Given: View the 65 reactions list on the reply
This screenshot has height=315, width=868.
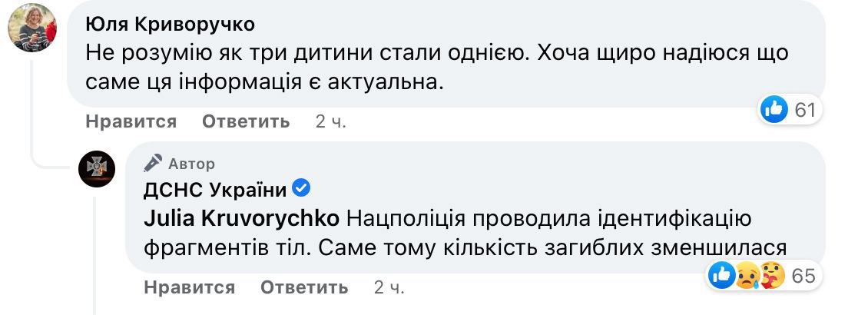Looking at the screenshot, I should click(x=803, y=276).
